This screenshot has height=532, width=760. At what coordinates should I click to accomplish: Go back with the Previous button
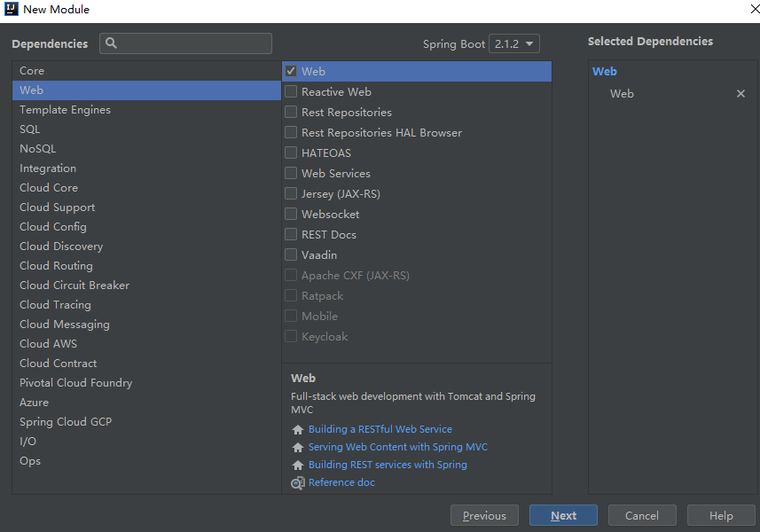[x=484, y=515]
